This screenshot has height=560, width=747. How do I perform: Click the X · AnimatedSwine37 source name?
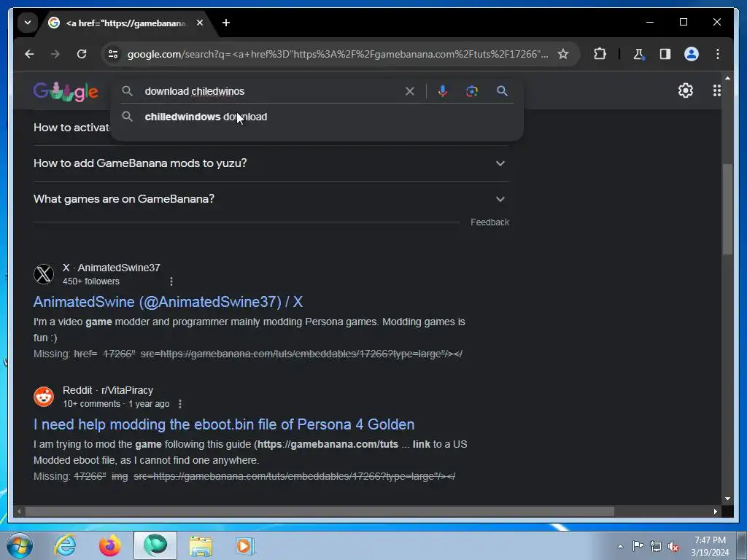pyautogui.click(x=112, y=268)
